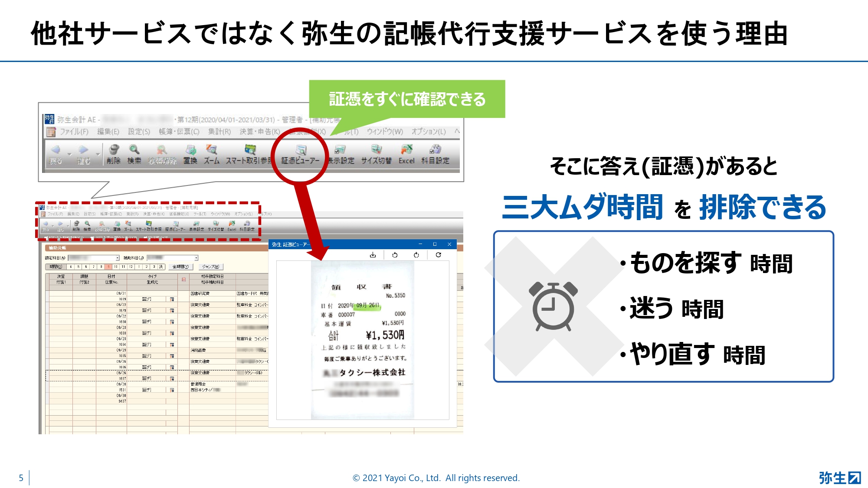Viewport: 868px width, 488px height.
Task: Open 勘定科目(A) combo box dropdown
Action: pos(117,258)
